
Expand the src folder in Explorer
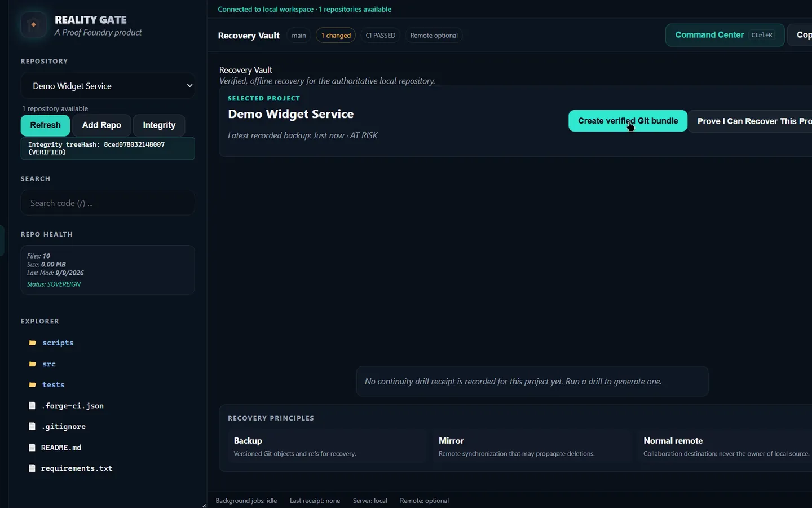click(x=49, y=364)
